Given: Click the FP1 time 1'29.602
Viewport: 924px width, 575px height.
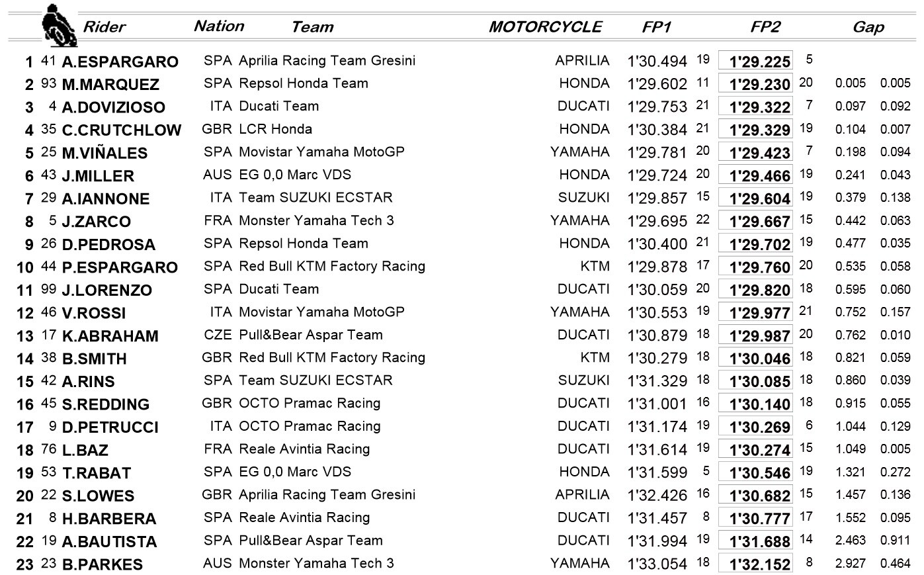Looking at the screenshot, I should click(657, 85).
